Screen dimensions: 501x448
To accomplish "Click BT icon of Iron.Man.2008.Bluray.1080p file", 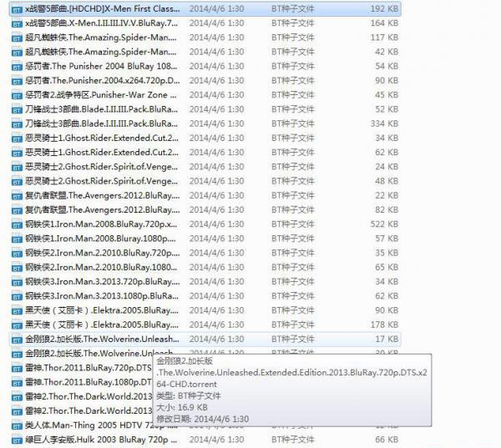I will coord(17,239).
